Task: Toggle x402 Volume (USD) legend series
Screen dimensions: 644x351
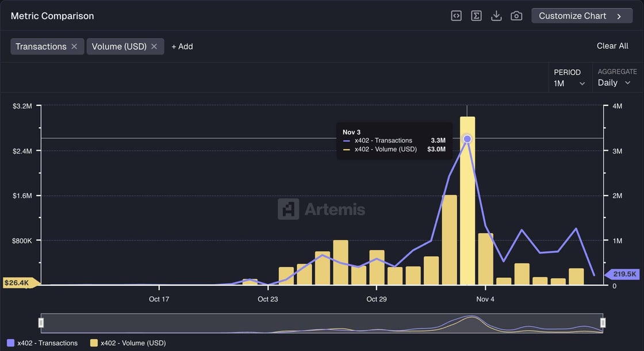Action: [128, 343]
